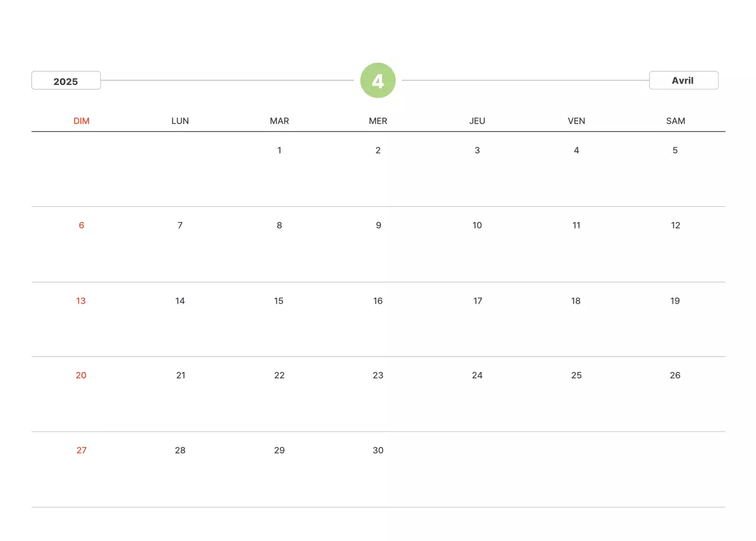Click the Avril month label box
The height and width of the screenshot is (541, 756).
coord(683,80)
